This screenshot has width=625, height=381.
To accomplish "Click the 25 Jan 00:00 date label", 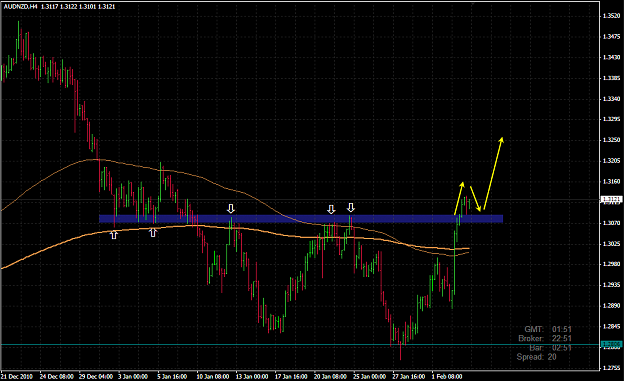I will pos(369,376).
